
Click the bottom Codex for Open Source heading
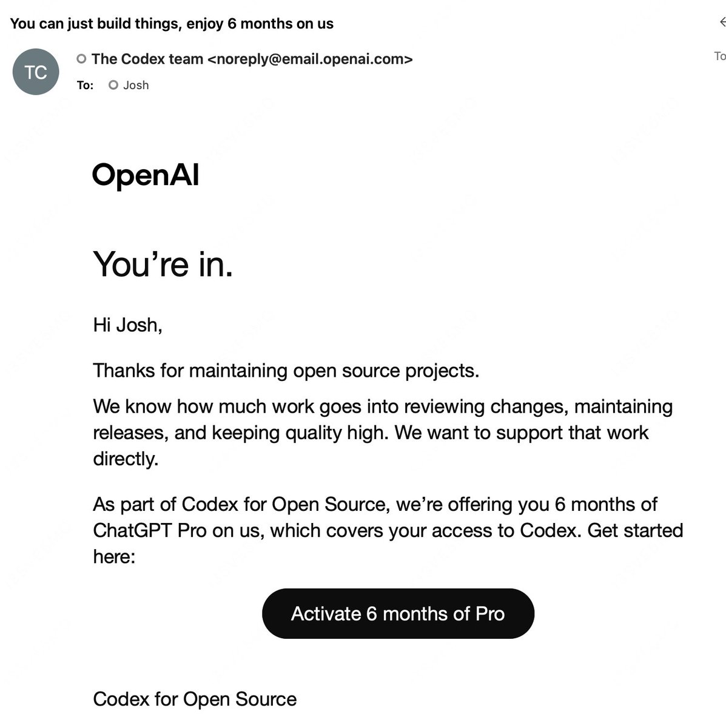[195, 699]
